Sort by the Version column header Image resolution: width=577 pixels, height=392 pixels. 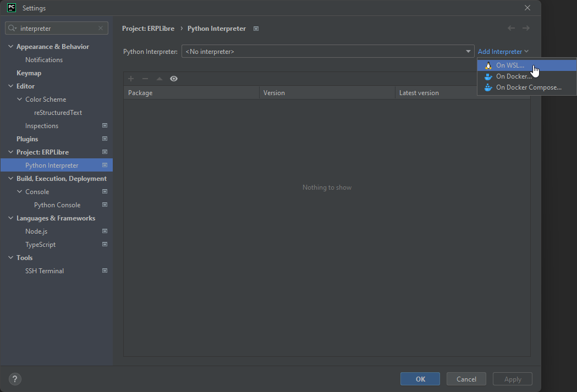point(327,93)
